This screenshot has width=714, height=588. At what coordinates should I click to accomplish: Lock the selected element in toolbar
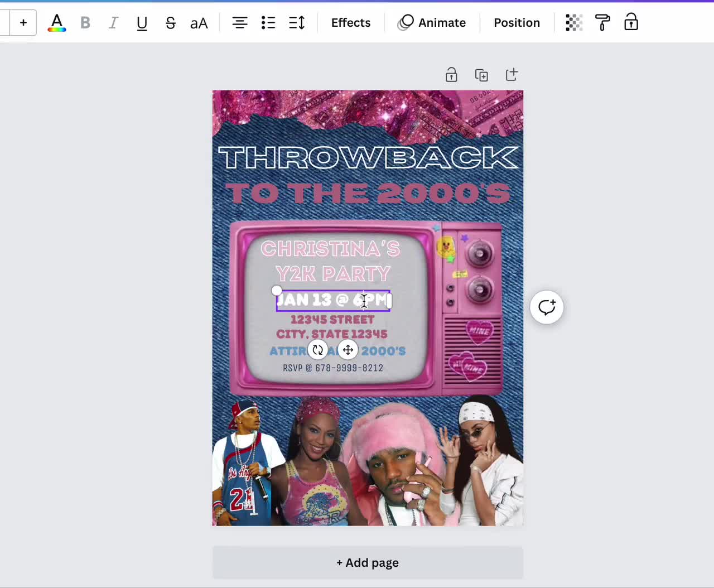click(631, 23)
